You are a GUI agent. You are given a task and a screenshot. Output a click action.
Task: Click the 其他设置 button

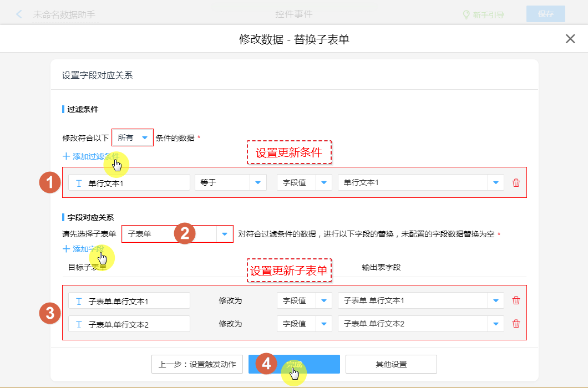click(391, 364)
